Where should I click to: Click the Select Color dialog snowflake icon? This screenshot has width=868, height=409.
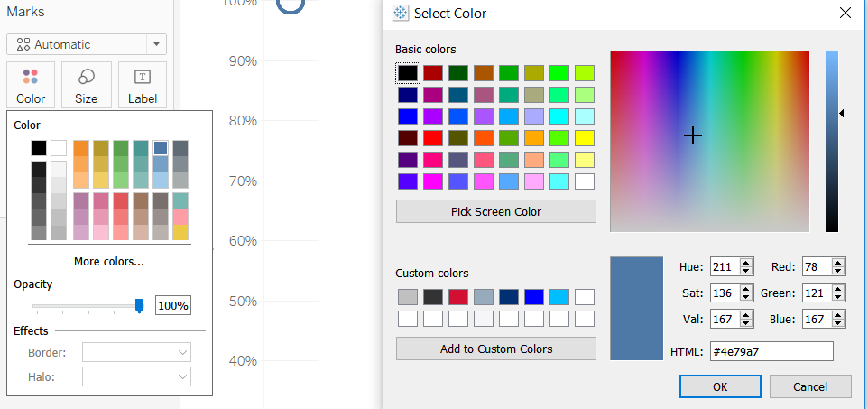[400, 14]
